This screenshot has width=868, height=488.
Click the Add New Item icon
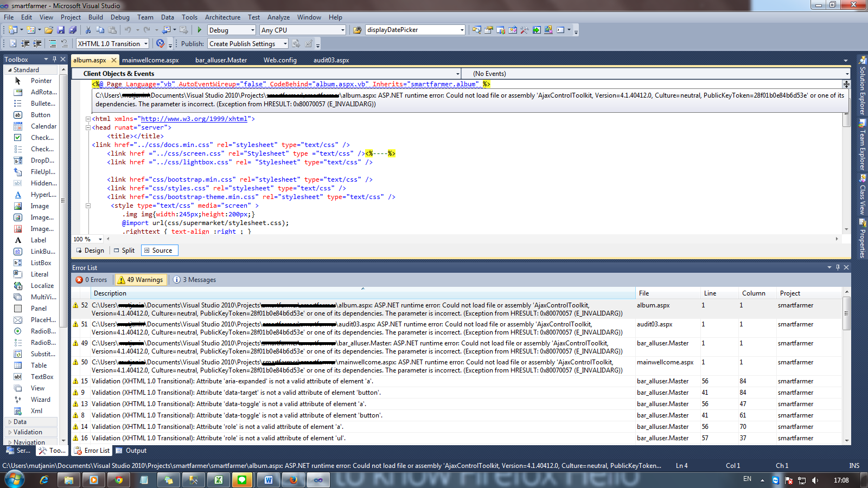point(31,30)
